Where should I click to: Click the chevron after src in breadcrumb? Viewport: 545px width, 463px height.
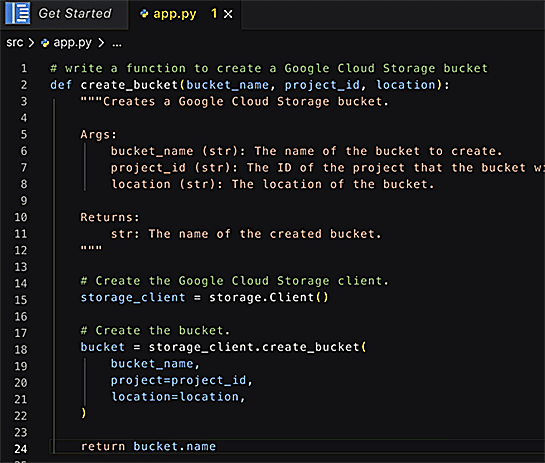(x=31, y=43)
